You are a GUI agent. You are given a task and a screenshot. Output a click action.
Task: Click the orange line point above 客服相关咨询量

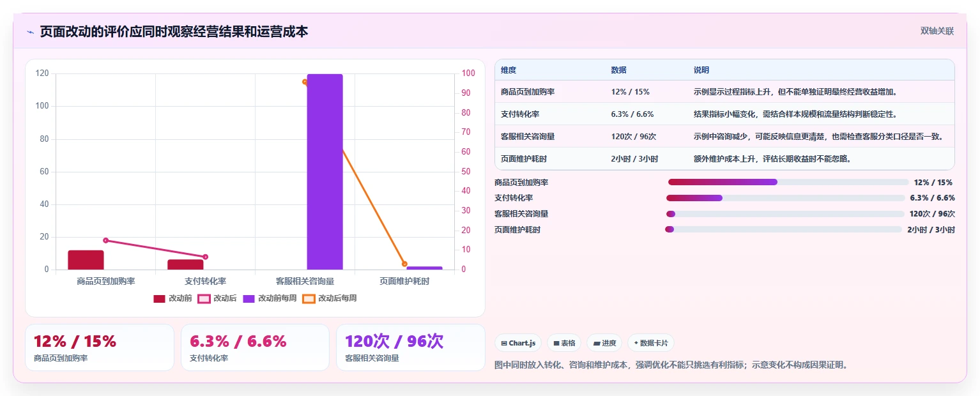click(x=305, y=82)
